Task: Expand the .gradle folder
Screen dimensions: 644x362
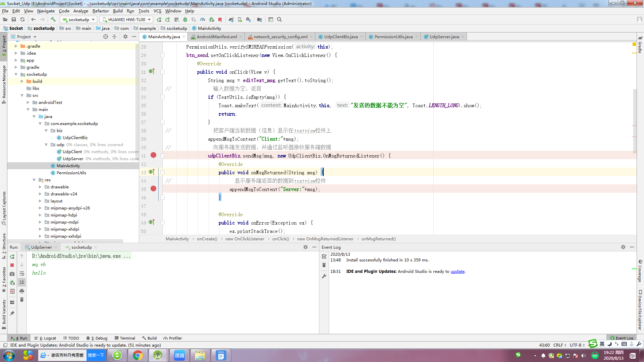Action: (x=16, y=46)
